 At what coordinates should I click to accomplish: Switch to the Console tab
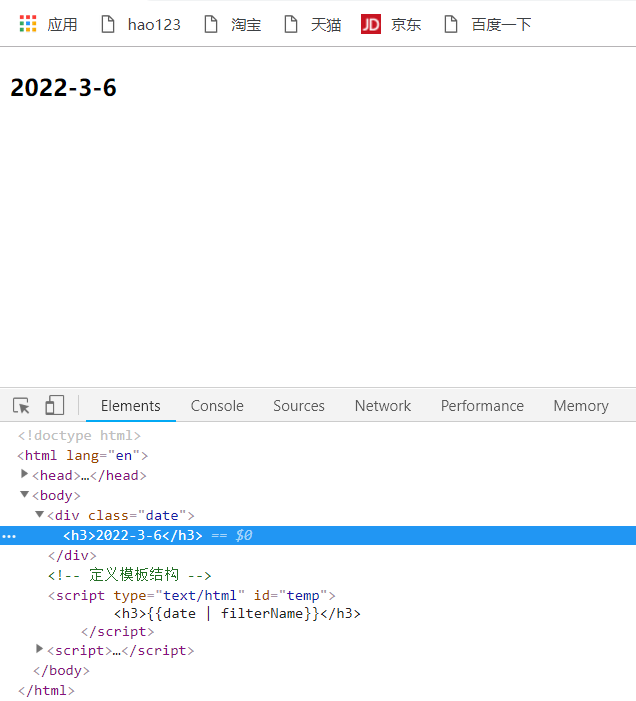click(x=217, y=406)
